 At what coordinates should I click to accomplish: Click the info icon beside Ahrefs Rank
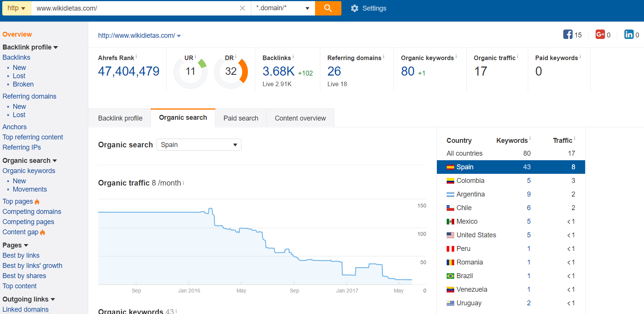(x=136, y=57)
